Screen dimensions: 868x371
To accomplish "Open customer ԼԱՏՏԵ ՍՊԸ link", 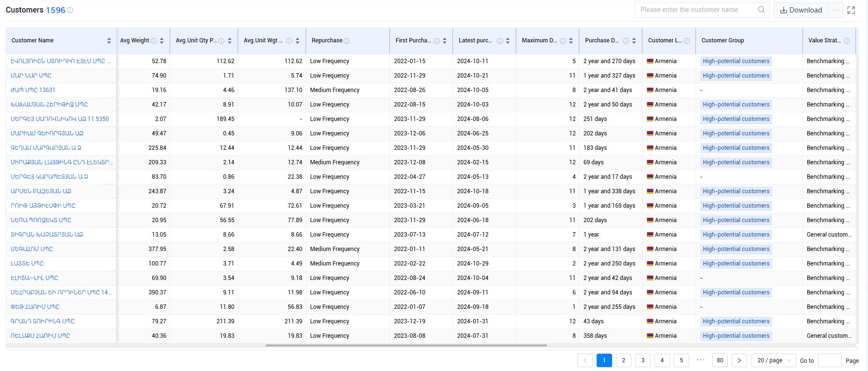I will [x=27, y=264].
